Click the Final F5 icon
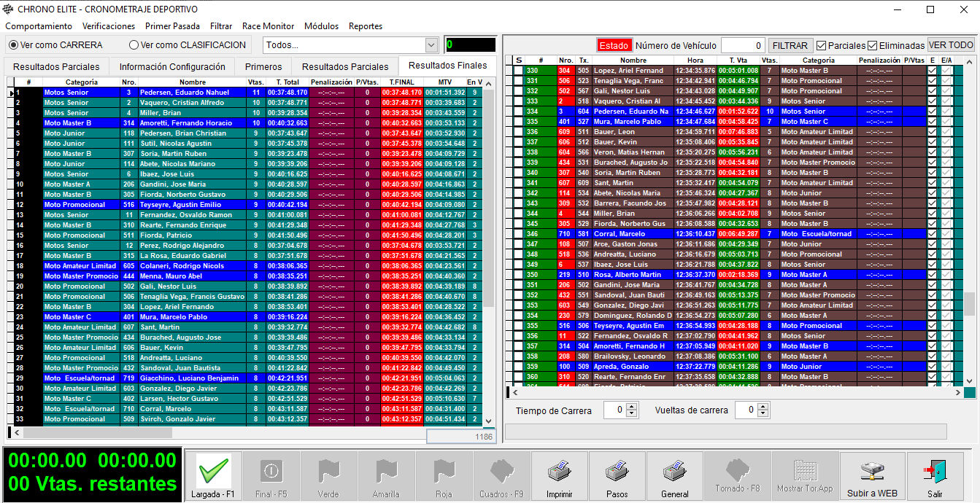980x503 pixels. pos(271,472)
